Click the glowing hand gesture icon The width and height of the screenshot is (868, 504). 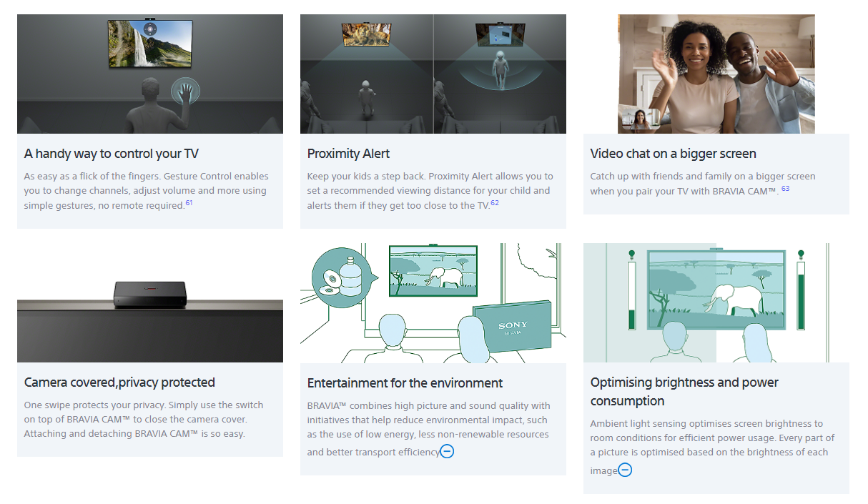(x=185, y=91)
